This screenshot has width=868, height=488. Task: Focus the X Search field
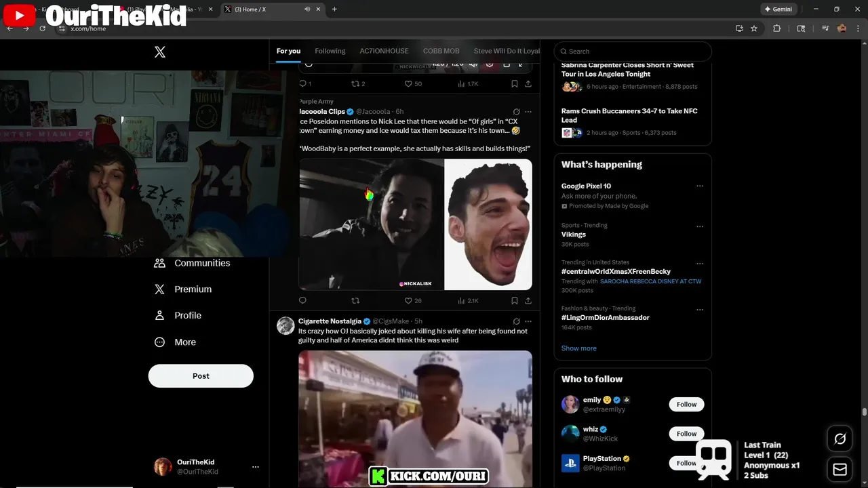(633, 52)
